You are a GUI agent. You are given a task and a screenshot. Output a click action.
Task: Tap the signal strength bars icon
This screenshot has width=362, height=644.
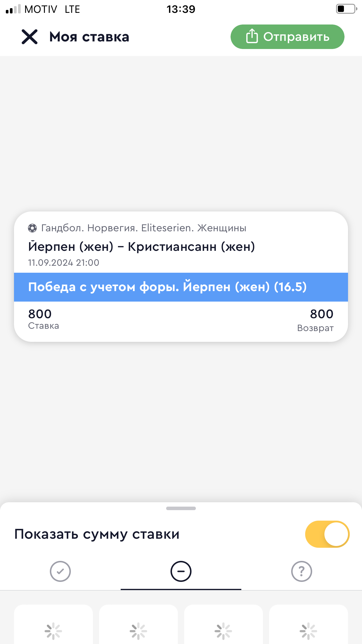13,9
